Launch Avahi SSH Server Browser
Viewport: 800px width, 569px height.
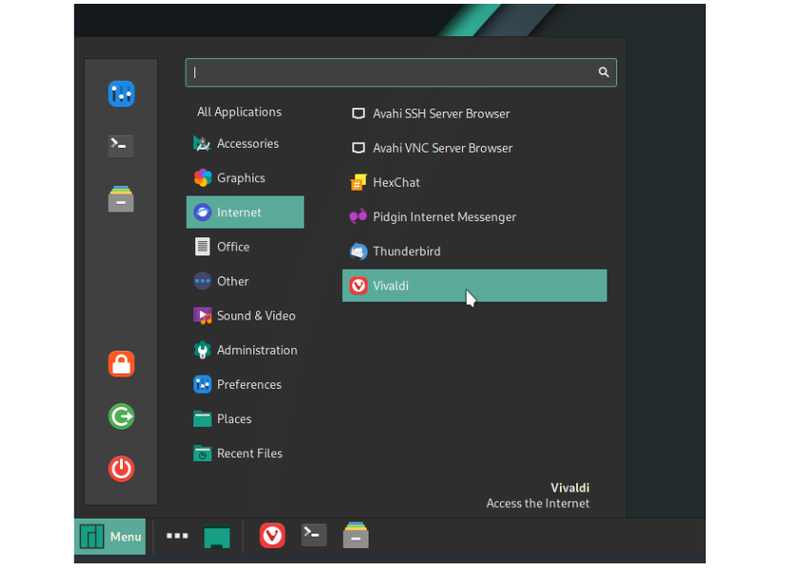tap(474, 113)
